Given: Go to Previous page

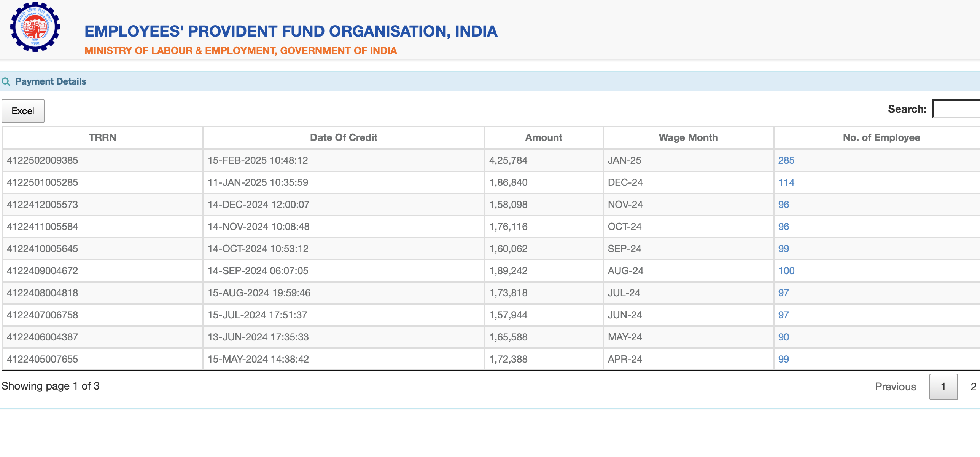Looking at the screenshot, I should 895,387.
